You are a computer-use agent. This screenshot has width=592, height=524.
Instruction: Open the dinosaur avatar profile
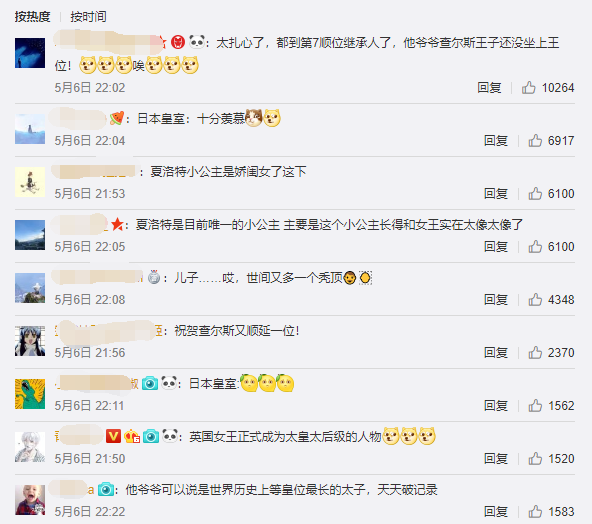coord(30,394)
